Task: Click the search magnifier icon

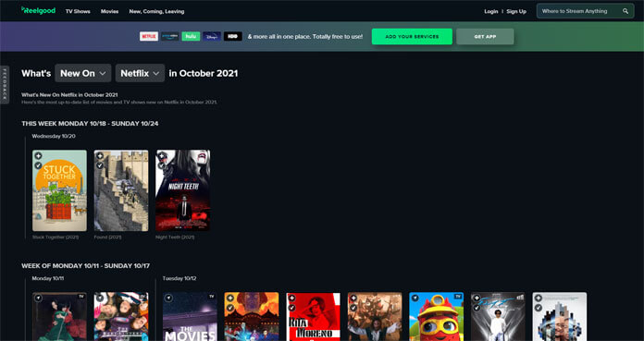Action: pos(625,11)
